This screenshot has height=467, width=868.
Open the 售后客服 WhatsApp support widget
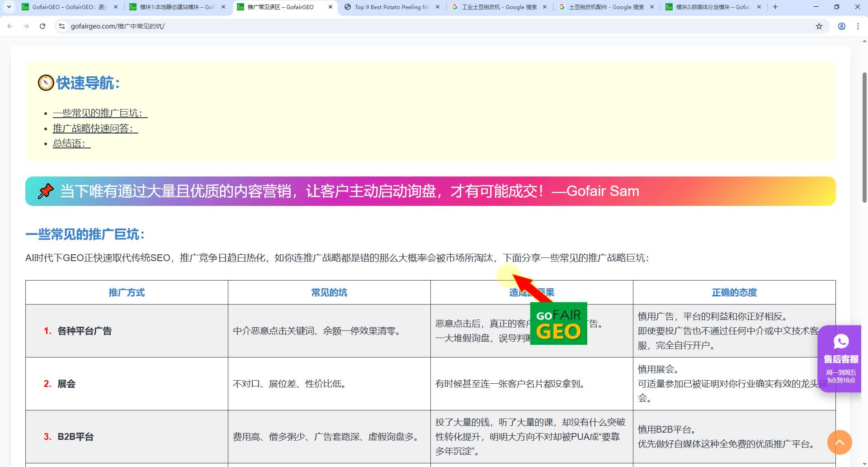840,358
